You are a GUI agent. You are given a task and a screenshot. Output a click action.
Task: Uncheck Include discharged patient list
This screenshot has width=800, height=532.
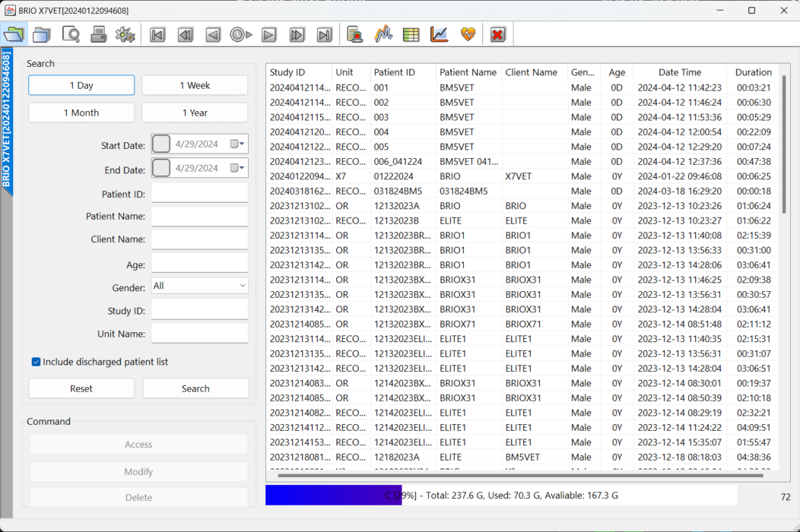[34, 363]
